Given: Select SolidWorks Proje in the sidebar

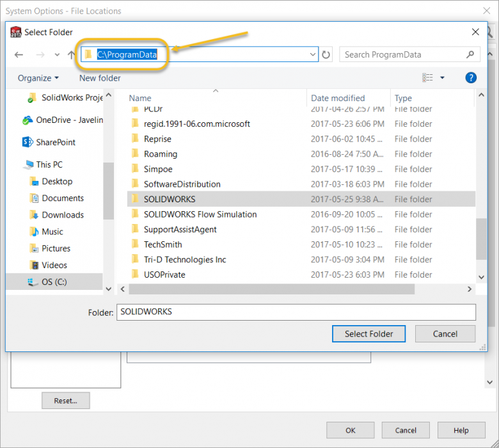Looking at the screenshot, I should click(x=65, y=97).
